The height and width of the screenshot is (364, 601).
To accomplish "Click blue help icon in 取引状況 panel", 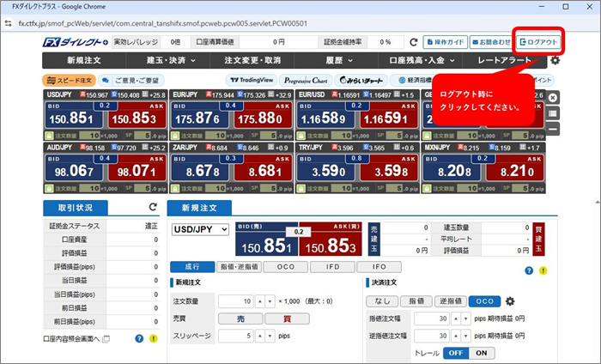I will point(139,339).
